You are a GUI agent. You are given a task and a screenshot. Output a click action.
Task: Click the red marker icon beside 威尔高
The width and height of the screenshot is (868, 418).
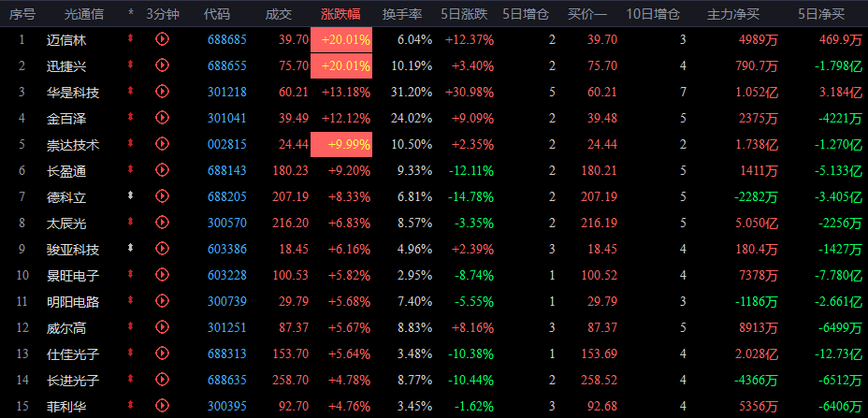coord(131,326)
